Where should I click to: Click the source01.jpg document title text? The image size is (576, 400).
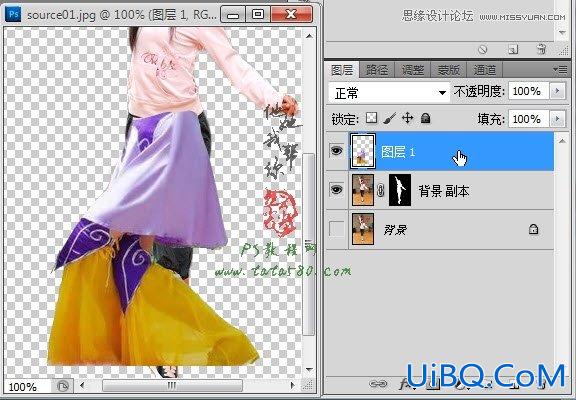pos(122,15)
